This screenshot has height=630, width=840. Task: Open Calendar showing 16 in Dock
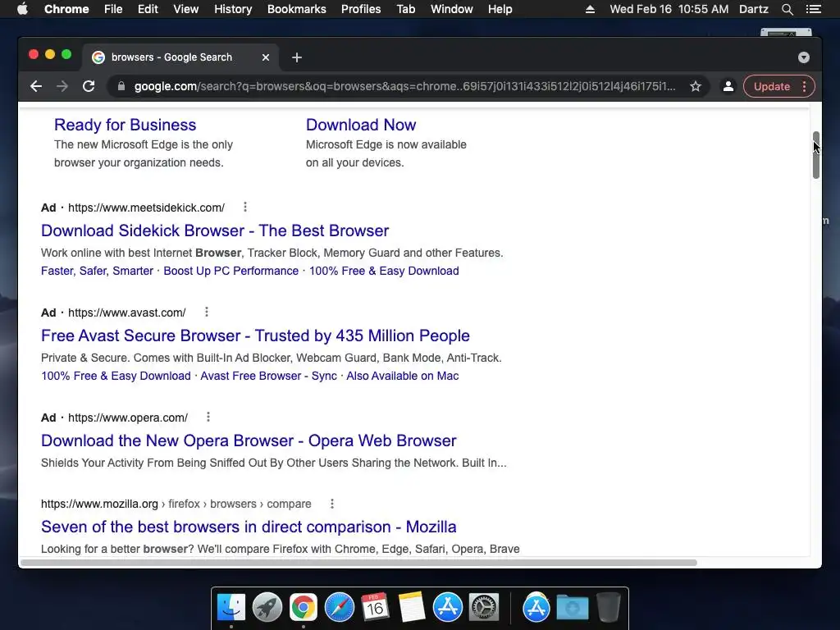375,607
